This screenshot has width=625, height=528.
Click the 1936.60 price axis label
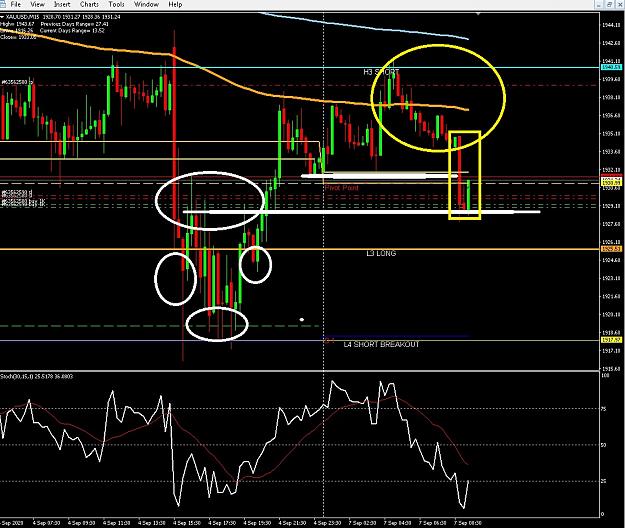[x=612, y=116]
